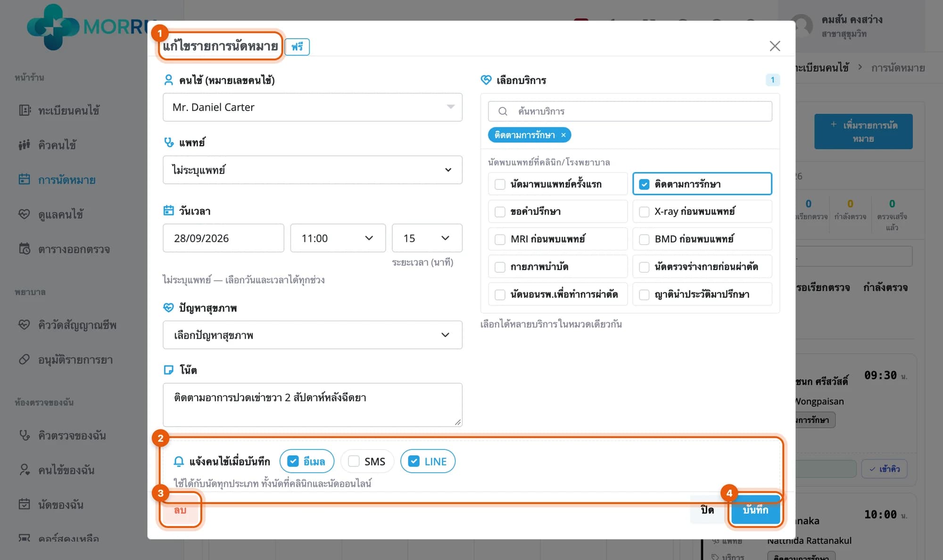Open the 15 minutes duration dropdown
The width and height of the screenshot is (943, 560).
tap(427, 238)
